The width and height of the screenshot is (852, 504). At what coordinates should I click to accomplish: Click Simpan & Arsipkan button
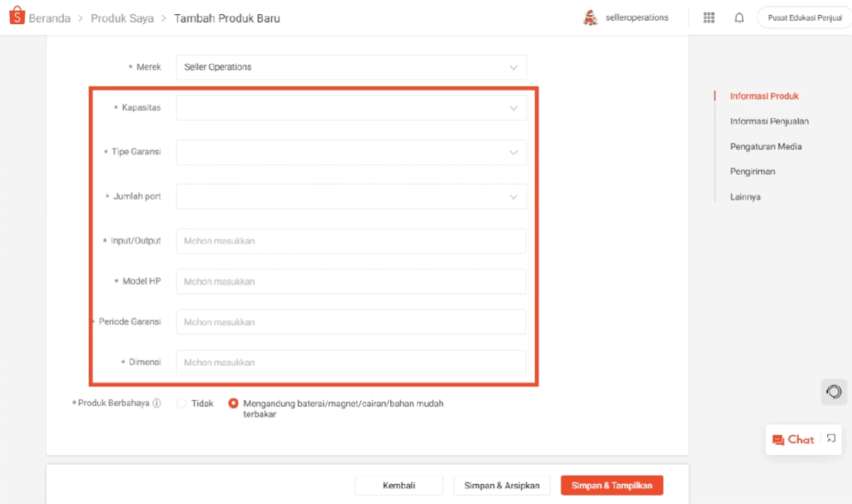(x=502, y=486)
